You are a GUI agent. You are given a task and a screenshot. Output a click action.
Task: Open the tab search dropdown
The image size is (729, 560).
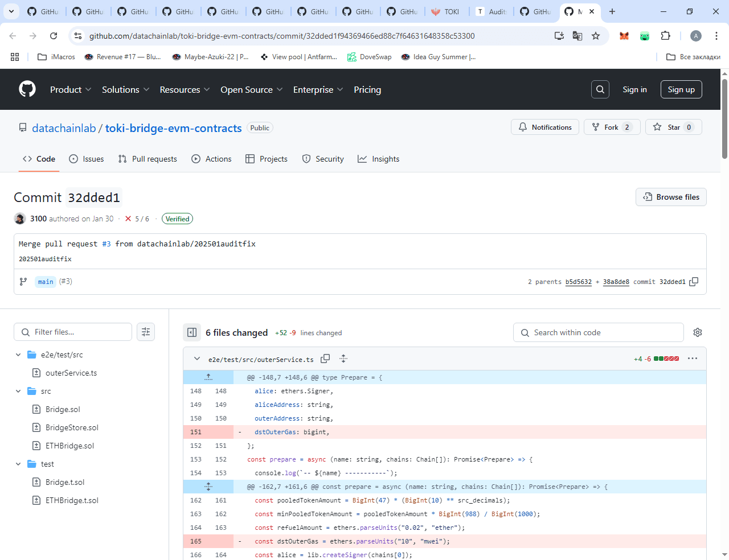pos(11,11)
